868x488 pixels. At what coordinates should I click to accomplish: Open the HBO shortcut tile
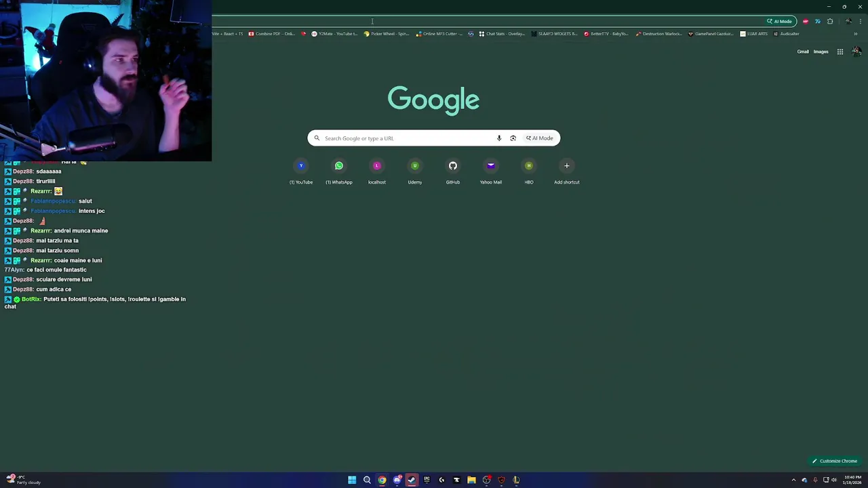click(x=529, y=172)
